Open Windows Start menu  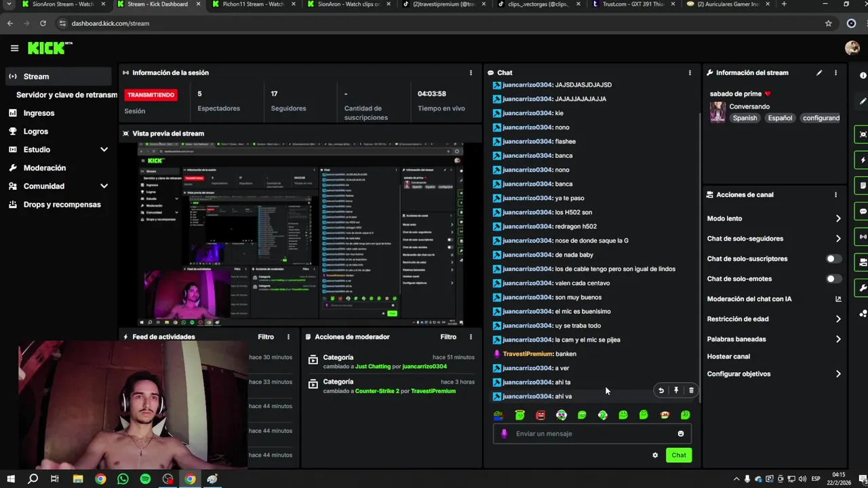point(11,479)
